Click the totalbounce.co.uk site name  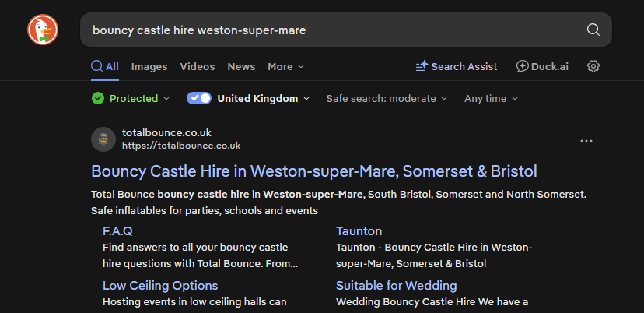coord(166,132)
